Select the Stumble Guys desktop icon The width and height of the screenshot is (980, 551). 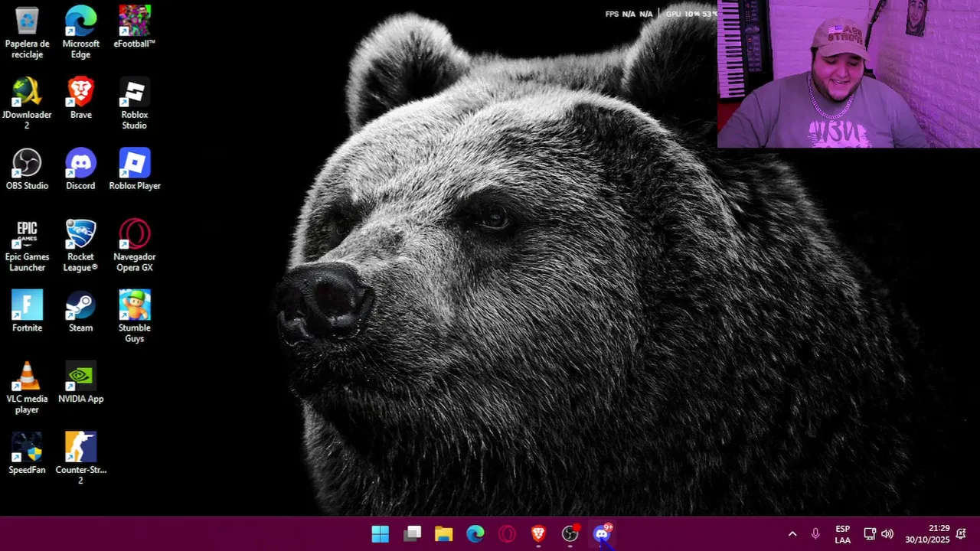134,317
